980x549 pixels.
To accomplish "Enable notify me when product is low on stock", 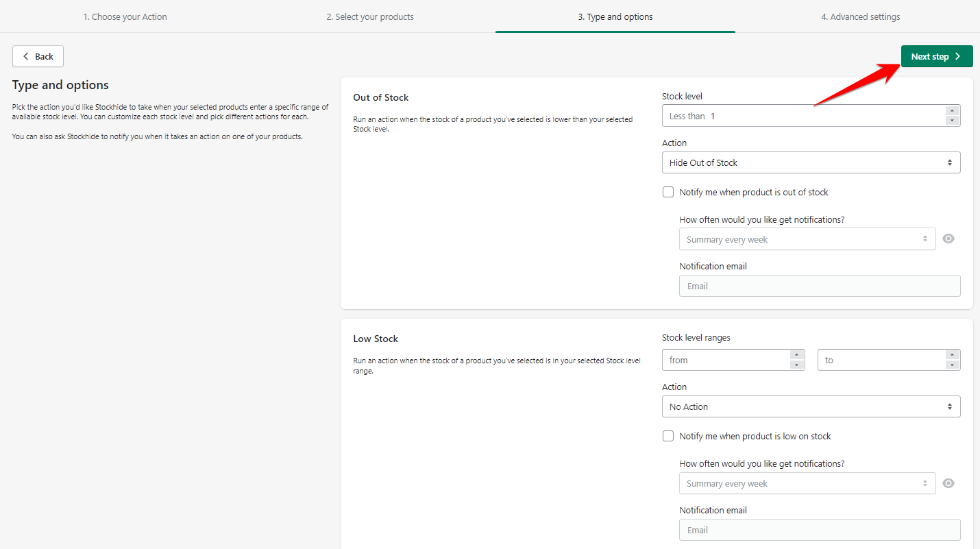I will pyautogui.click(x=668, y=437).
